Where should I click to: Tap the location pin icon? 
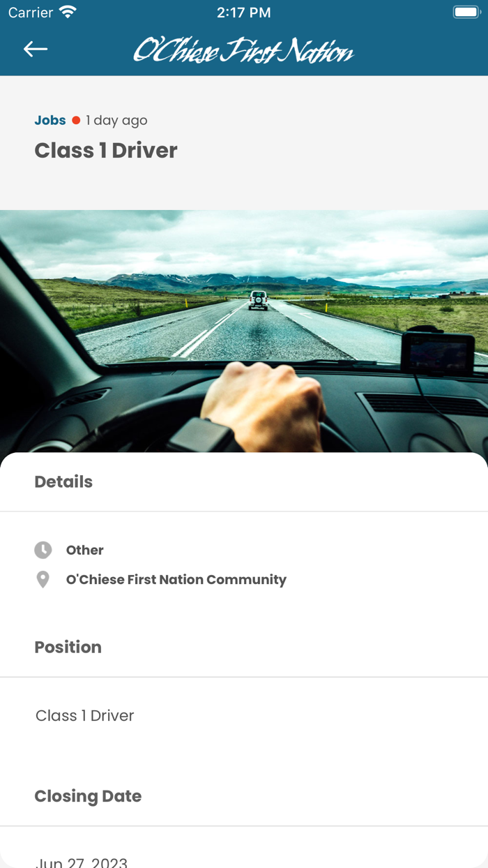pos(43,580)
